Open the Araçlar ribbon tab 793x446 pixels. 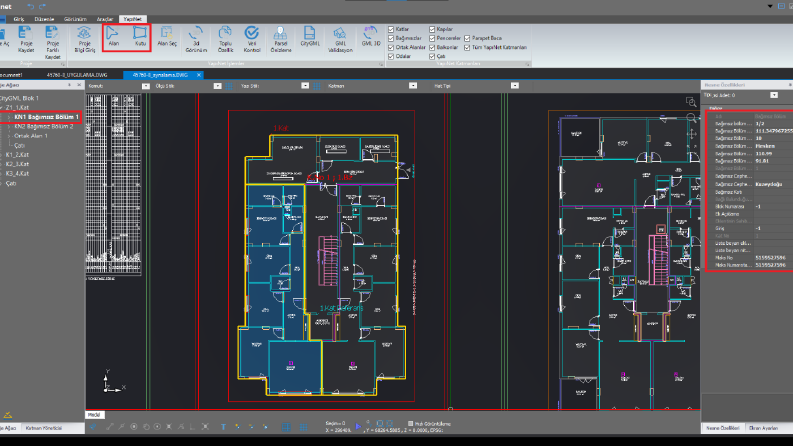click(105, 19)
